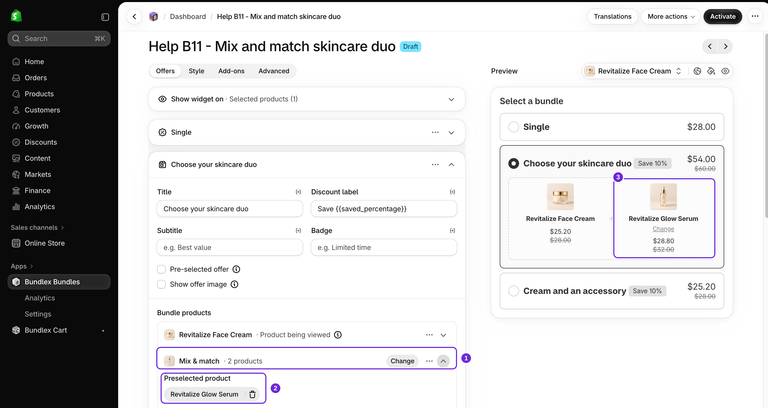Screen dimensions: 768x408
Task: Expand the Single offer section
Action: (x=451, y=133)
